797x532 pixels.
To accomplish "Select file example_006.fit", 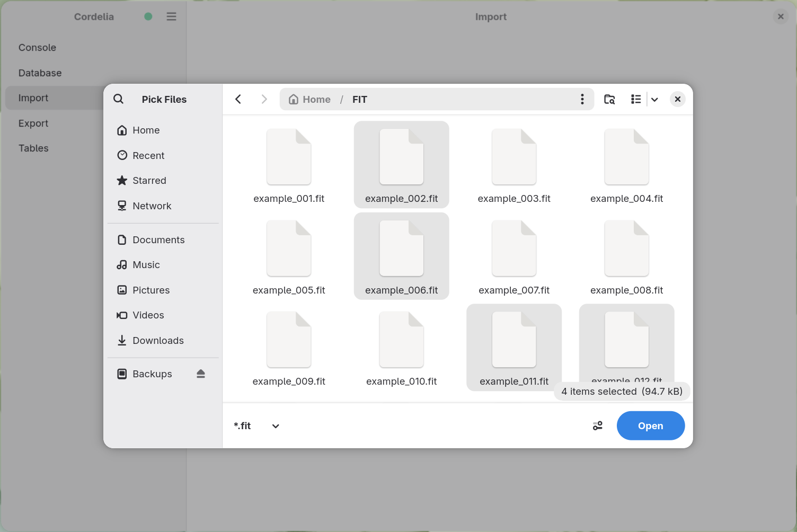I will coord(402,256).
